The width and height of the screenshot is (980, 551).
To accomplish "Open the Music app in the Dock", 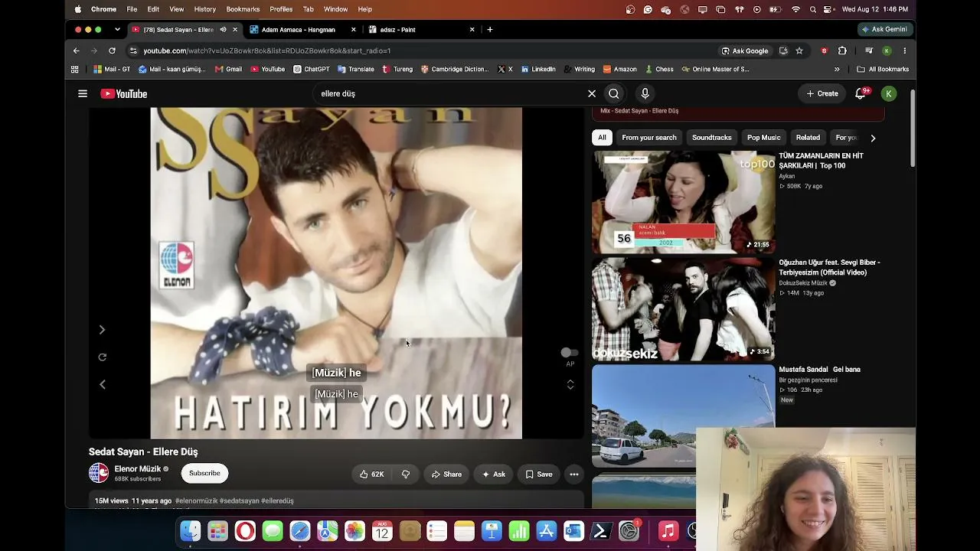I will pyautogui.click(x=668, y=530).
